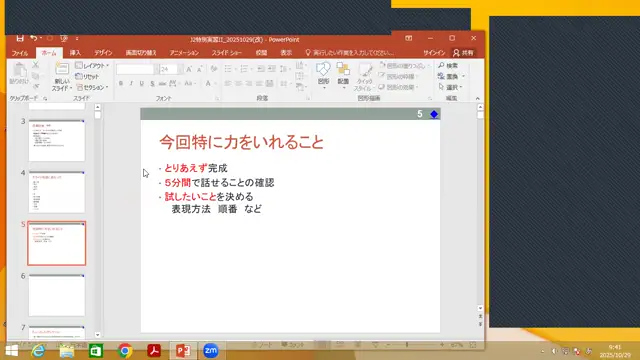This screenshot has width=640, height=360.
Task: Open the font group dialog launcher
Action: tap(217, 98)
